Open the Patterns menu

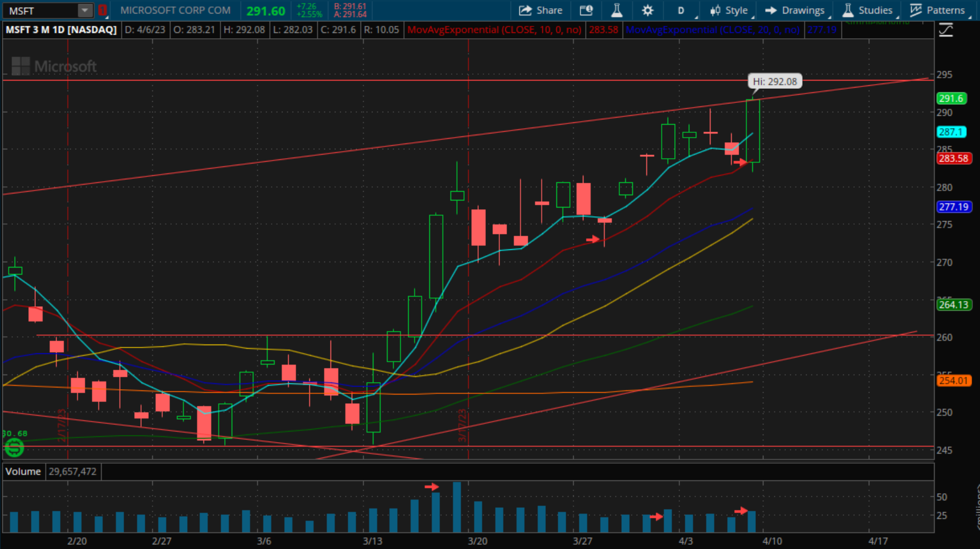[938, 10]
